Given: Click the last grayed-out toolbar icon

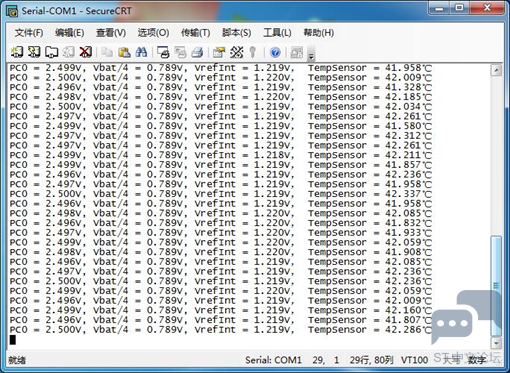Looking at the screenshot, I should click(297, 52).
